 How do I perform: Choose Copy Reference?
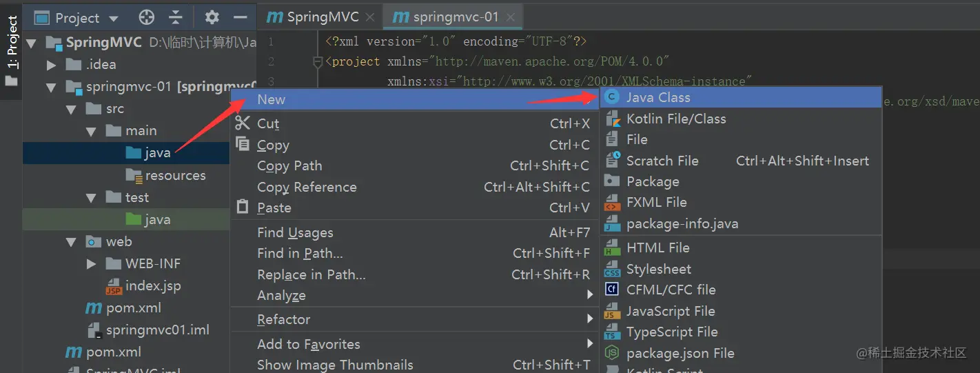tap(416, 187)
